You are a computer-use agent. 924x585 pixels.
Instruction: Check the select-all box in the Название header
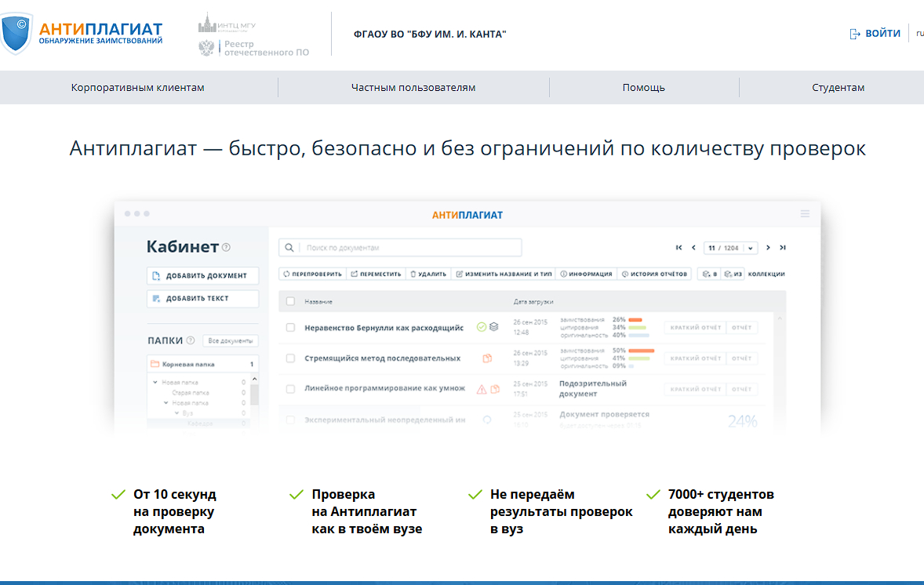click(289, 301)
